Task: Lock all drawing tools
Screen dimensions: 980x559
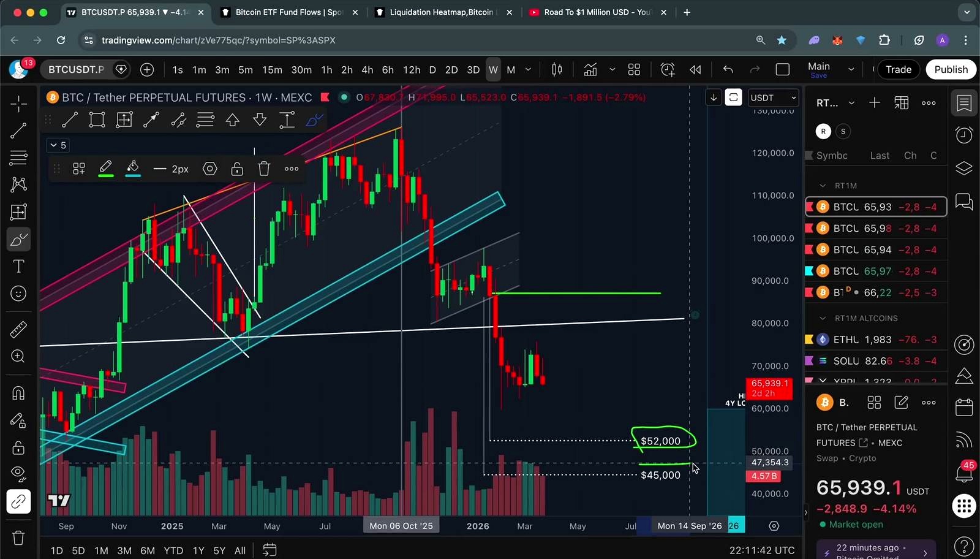Action: (18, 447)
